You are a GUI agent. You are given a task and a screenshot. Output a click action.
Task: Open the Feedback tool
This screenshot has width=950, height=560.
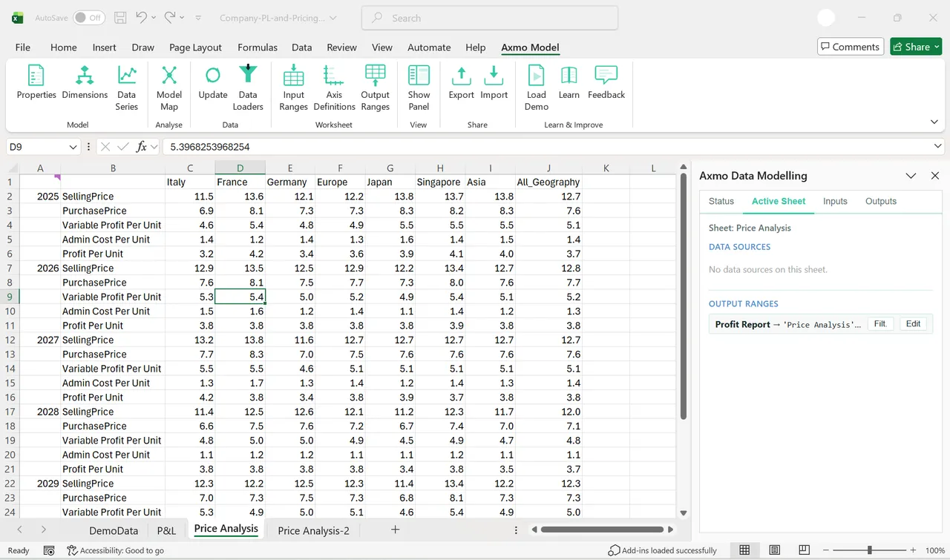606,82
